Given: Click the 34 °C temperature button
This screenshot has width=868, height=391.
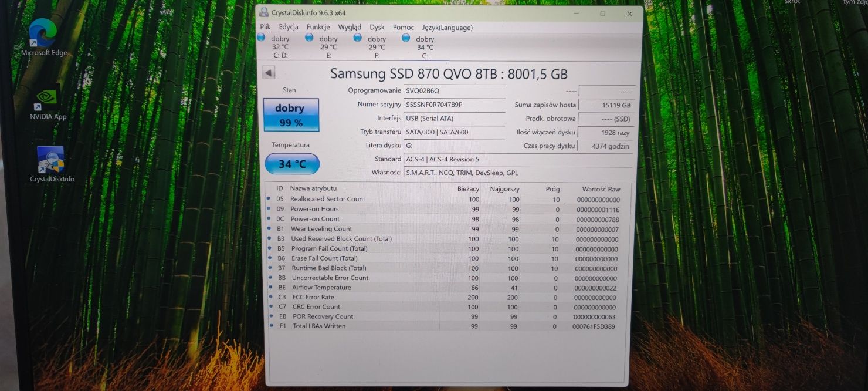Looking at the screenshot, I should pos(292,164).
